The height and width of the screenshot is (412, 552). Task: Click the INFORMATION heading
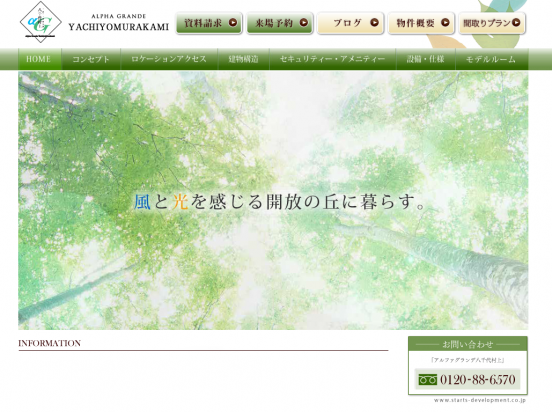click(50, 343)
